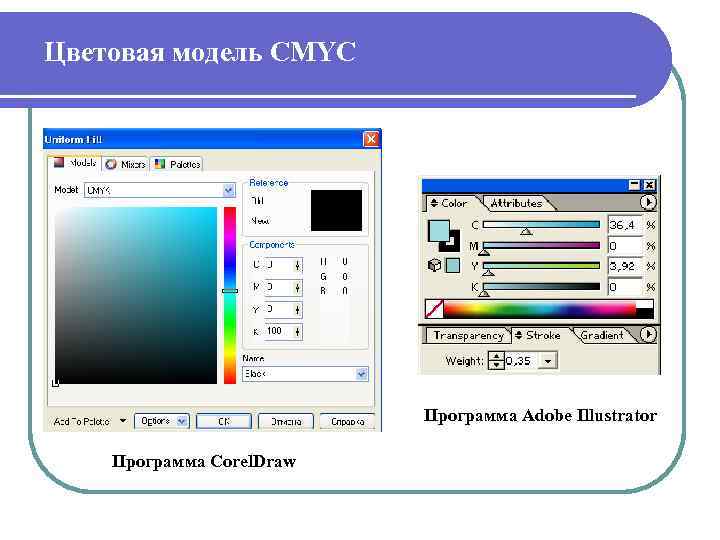Open the Add To Palette arrow menu
The image size is (720, 540).
click(x=123, y=420)
